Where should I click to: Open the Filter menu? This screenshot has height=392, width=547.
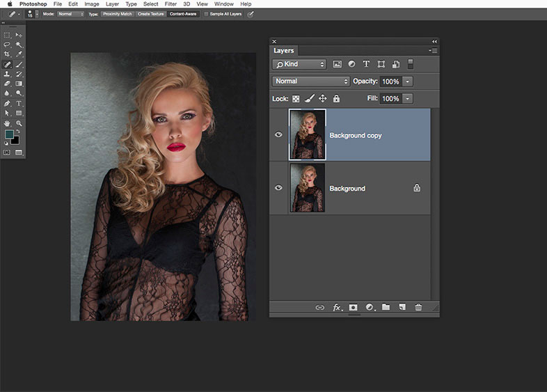(x=171, y=4)
